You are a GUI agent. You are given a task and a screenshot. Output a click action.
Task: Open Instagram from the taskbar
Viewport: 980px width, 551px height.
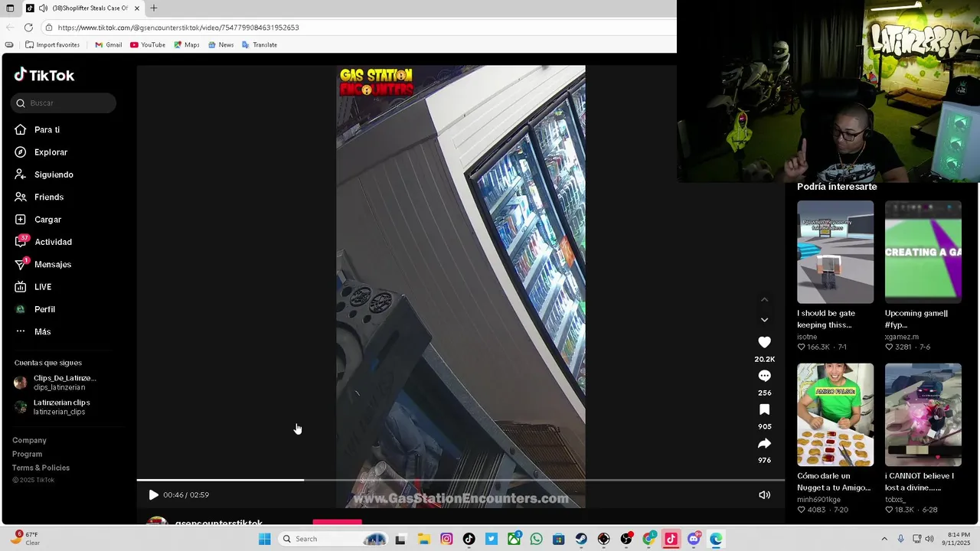pos(446,539)
